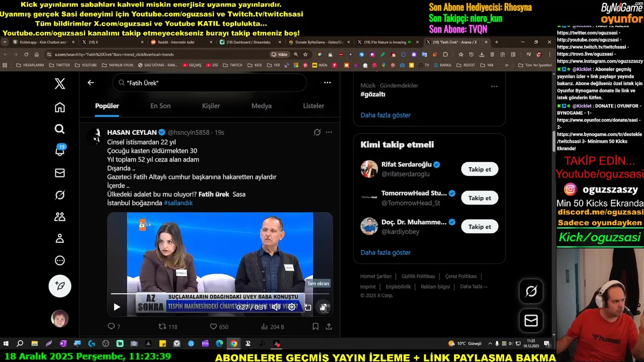Expand trends with Daha fazla göster

click(385, 115)
